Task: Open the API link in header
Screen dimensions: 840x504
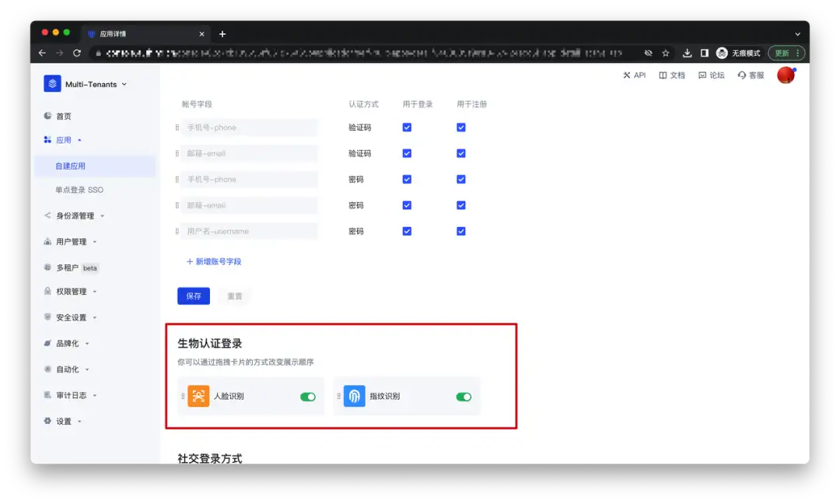Action: pyautogui.click(x=635, y=75)
